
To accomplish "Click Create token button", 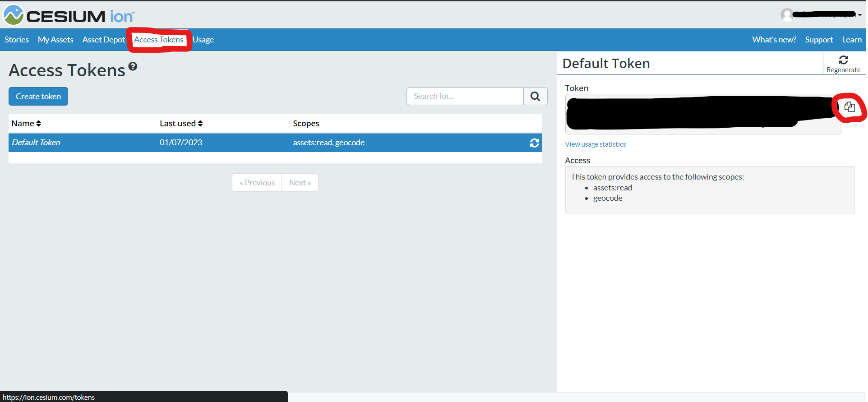I will tap(38, 97).
